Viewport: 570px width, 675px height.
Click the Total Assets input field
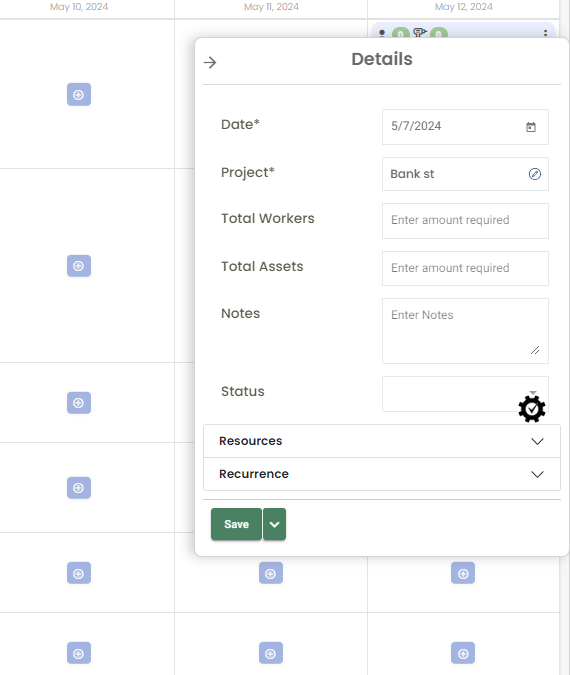(x=465, y=269)
